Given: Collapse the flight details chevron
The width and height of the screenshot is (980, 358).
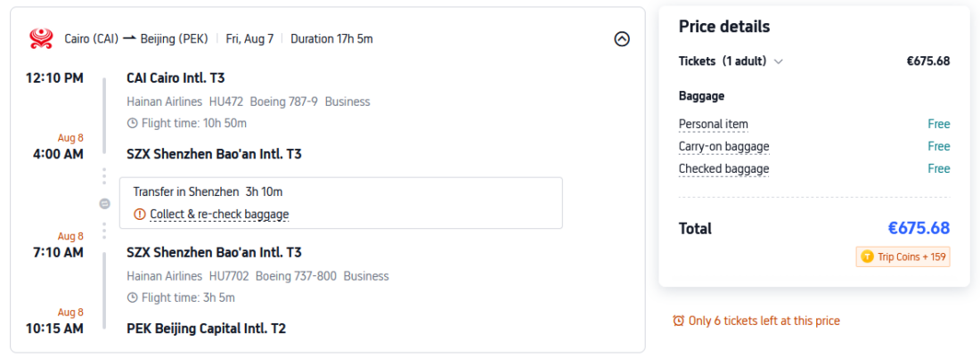Looking at the screenshot, I should pyautogui.click(x=622, y=39).
